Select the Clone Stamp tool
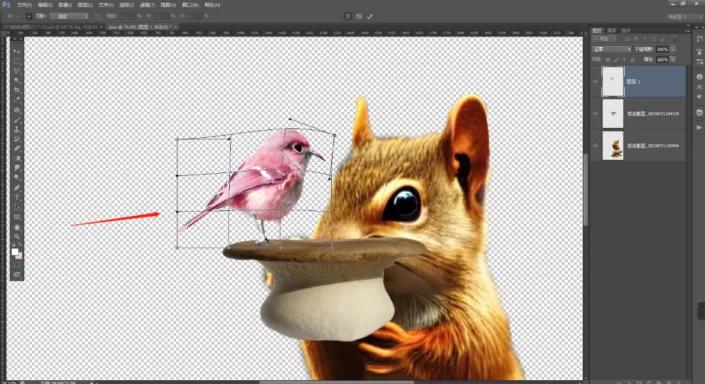Screen dimensions: 705x384 pos(17,129)
